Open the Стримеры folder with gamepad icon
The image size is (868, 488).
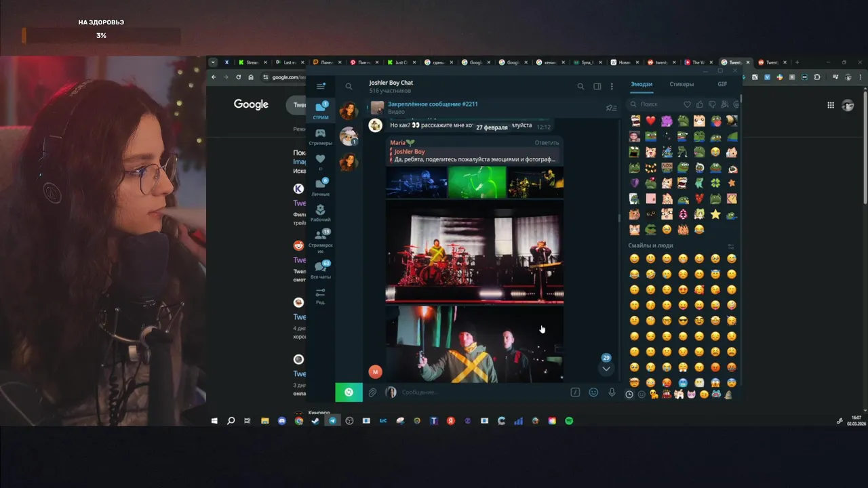pos(321,137)
